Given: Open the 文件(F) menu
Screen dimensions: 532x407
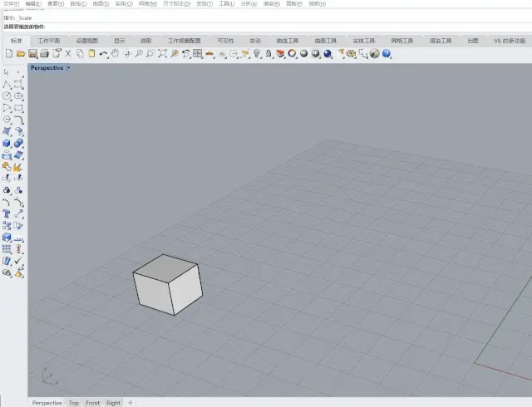Looking at the screenshot, I should 11,3.
